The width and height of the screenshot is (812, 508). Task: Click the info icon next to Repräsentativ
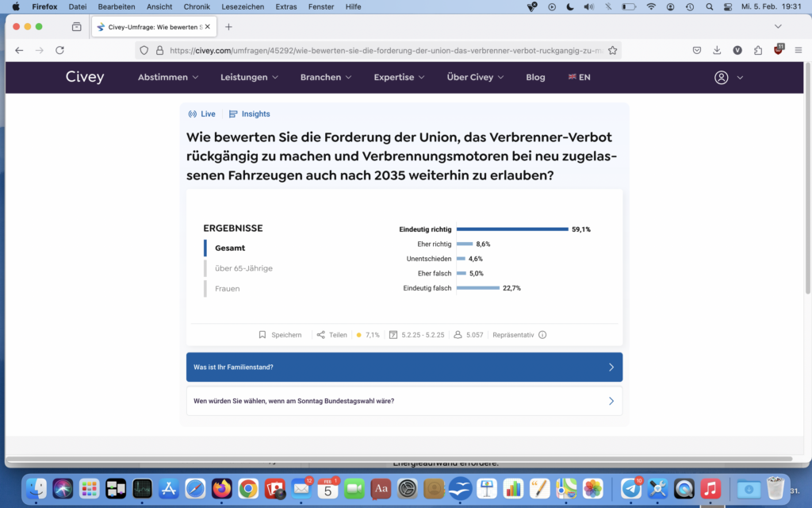tap(542, 335)
